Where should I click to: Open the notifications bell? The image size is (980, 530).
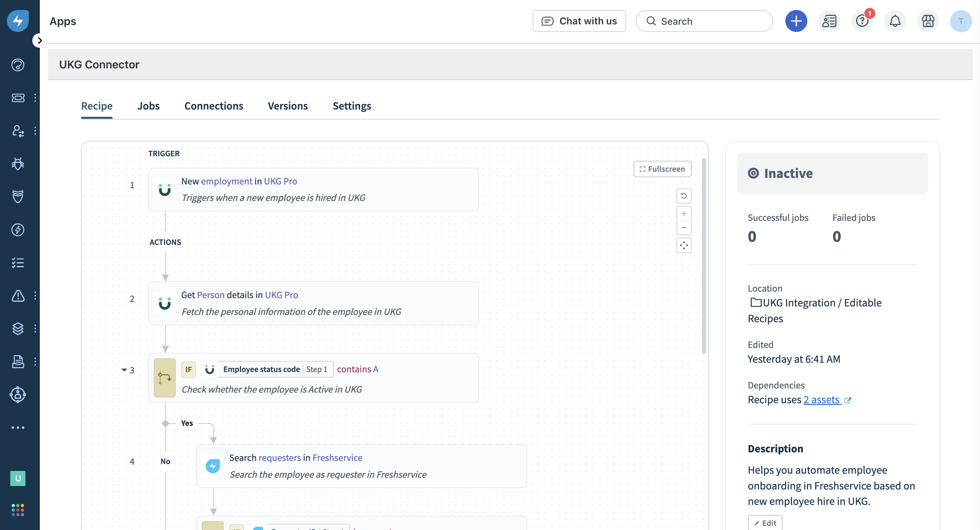pos(895,21)
